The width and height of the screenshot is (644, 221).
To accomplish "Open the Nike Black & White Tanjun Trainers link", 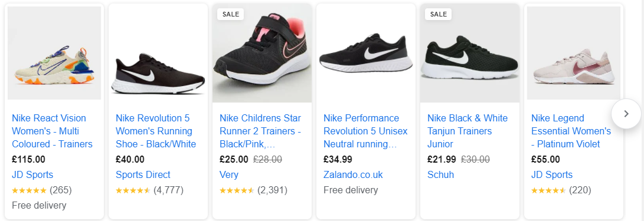I will point(468,131).
